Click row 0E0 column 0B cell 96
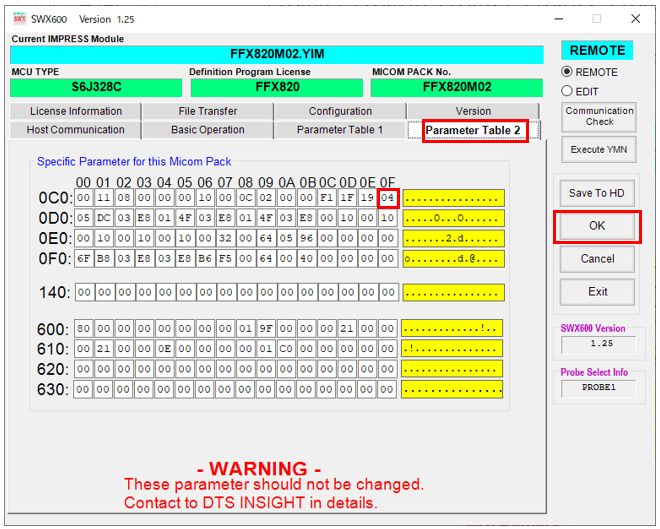 (306, 238)
